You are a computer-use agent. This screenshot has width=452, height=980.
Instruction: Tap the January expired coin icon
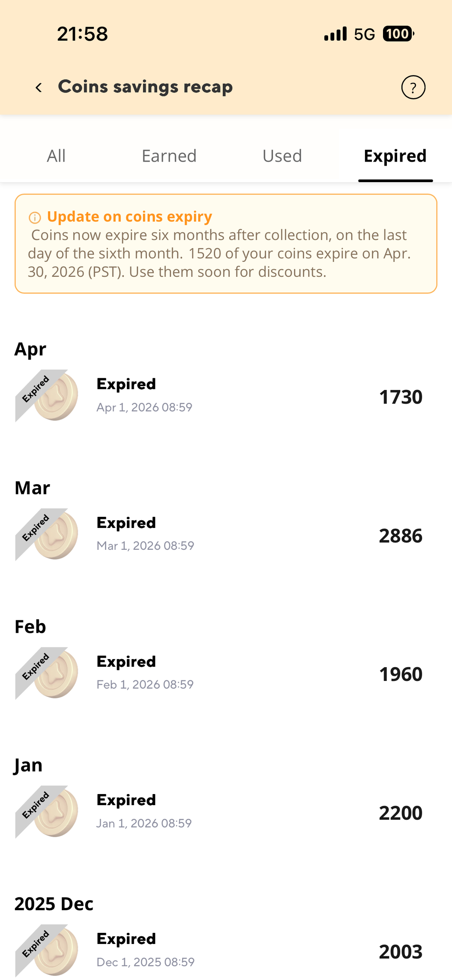47,812
